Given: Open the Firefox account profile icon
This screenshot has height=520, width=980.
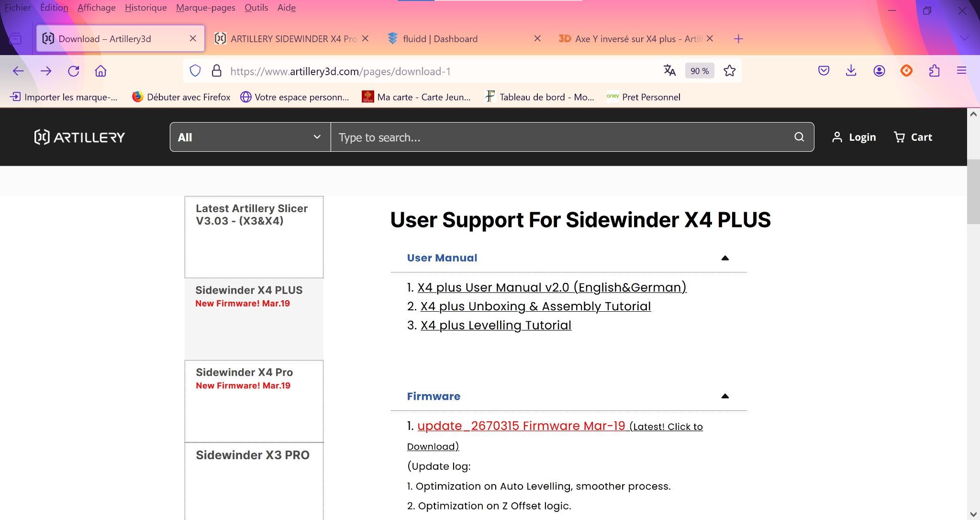Looking at the screenshot, I should [x=879, y=71].
